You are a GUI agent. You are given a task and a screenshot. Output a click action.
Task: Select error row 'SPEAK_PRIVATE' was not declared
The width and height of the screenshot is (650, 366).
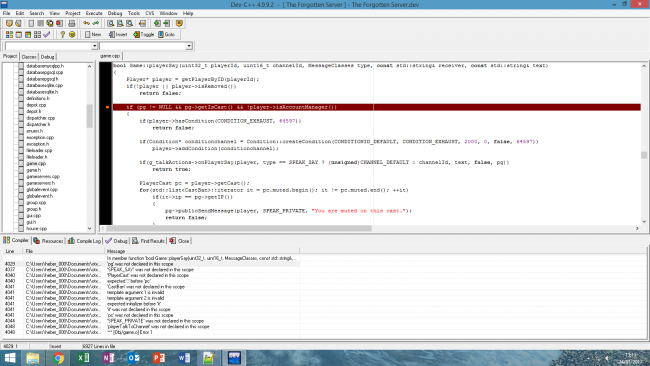[151, 321]
